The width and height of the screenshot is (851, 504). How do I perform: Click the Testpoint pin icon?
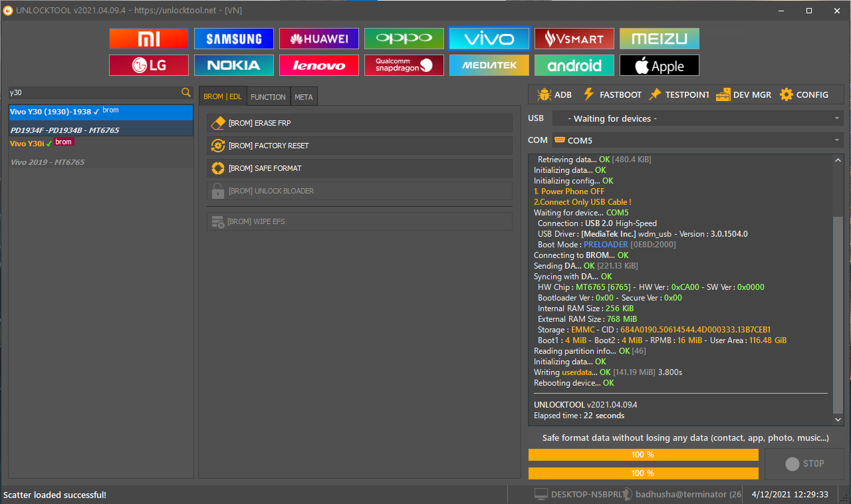[x=655, y=94]
